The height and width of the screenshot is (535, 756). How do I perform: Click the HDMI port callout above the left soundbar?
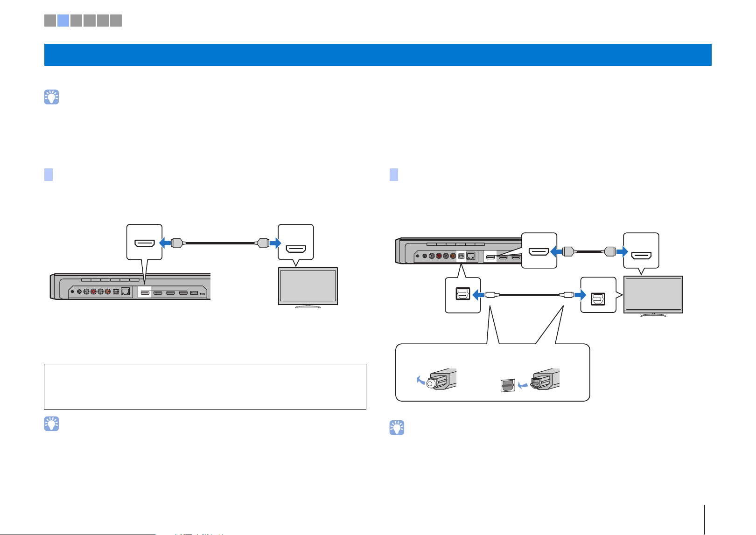click(145, 242)
